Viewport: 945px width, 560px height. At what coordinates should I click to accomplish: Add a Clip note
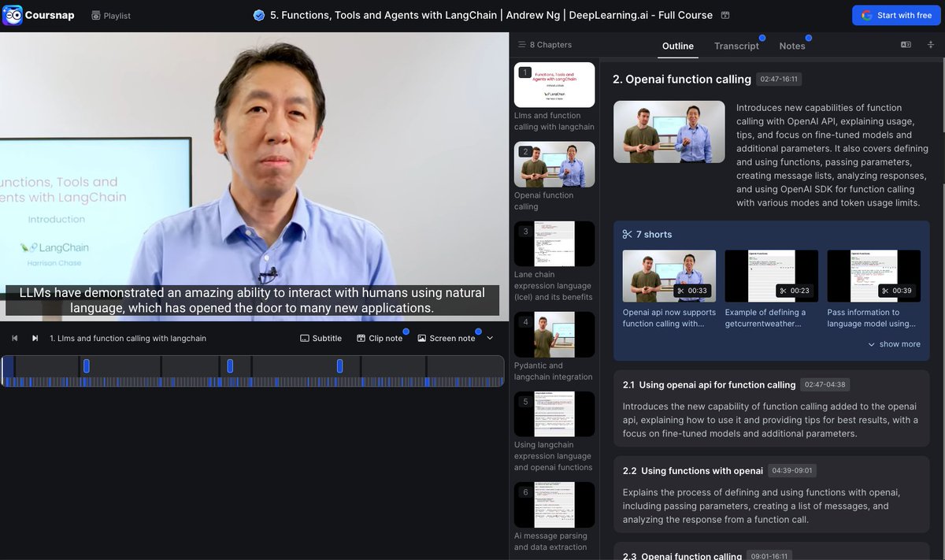click(380, 338)
